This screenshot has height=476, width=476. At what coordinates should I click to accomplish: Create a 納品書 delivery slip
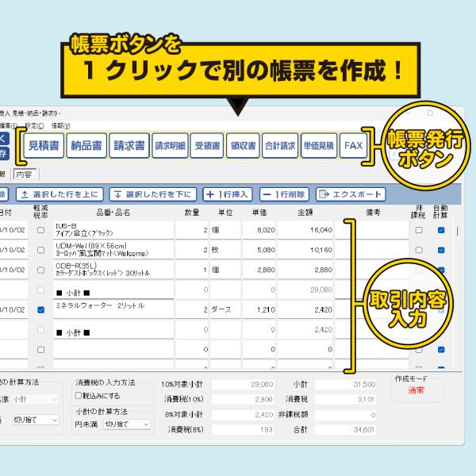pyautogui.click(x=86, y=146)
